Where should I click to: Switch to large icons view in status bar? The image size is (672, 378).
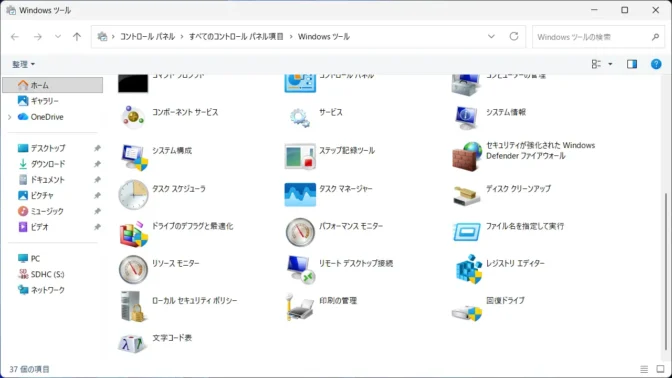pyautogui.click(x=660, y=369)
